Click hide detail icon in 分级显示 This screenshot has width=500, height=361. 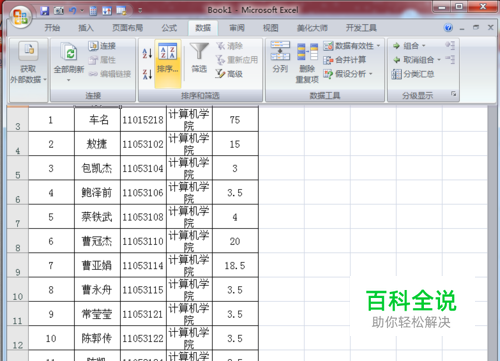pos(450,59)
